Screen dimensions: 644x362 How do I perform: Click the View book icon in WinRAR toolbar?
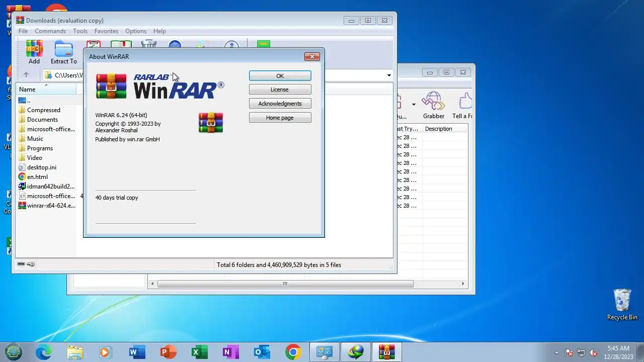(121, 44)
